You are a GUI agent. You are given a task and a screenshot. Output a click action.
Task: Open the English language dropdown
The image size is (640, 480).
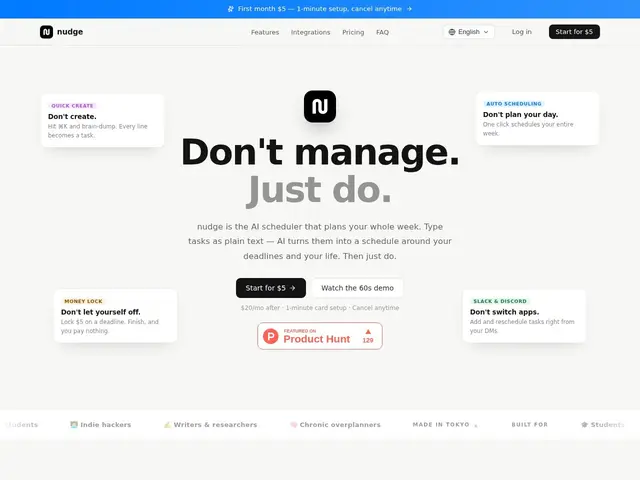coord(469,32)
